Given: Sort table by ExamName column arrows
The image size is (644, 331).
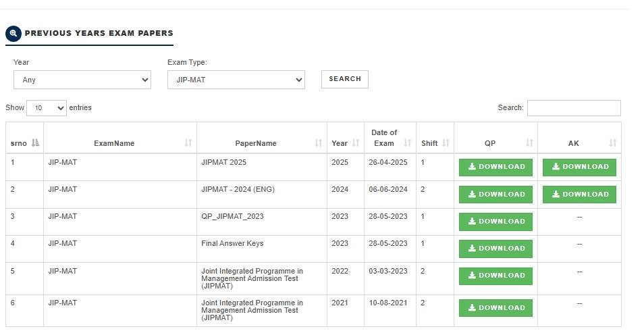Looking at the screenshot, I should click(x=188, y=143).
